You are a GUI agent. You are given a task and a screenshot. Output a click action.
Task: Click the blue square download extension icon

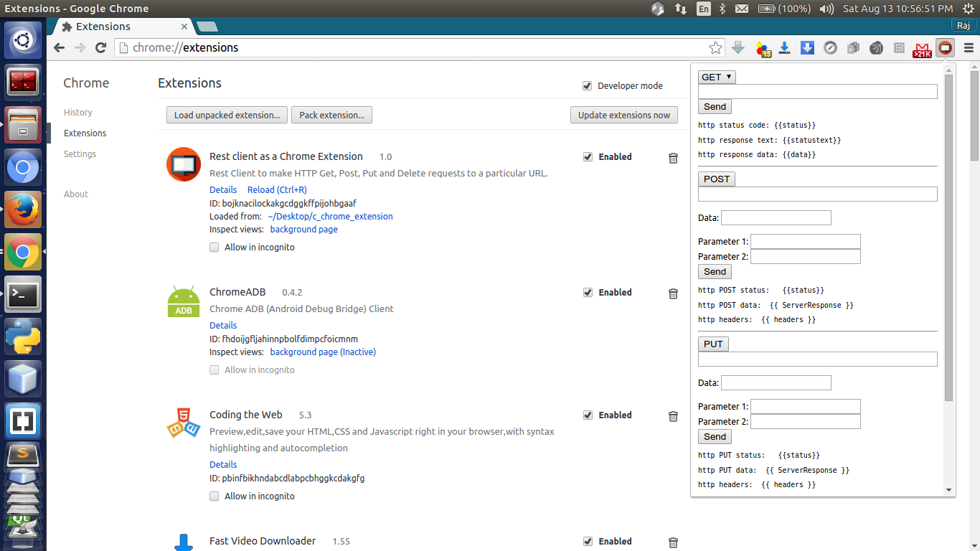tap(807, 48)
